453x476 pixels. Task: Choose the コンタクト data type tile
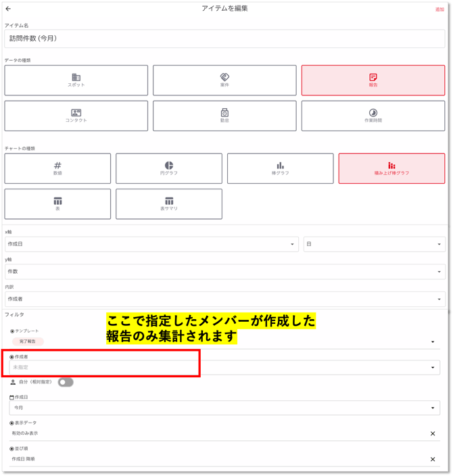(76, 116)
